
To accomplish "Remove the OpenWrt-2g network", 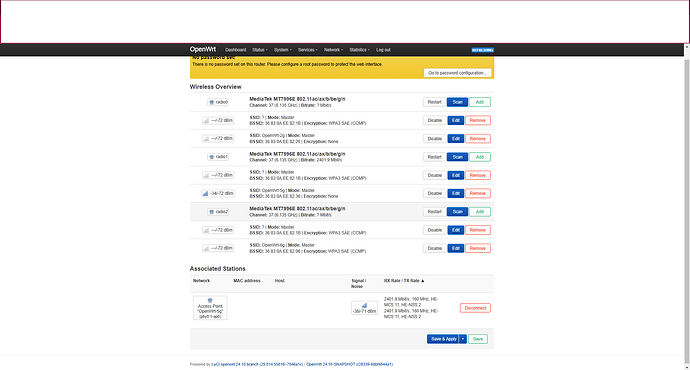I will 477,139.
